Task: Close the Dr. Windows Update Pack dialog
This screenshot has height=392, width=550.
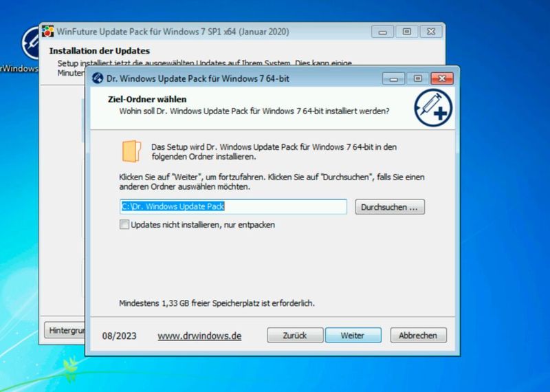Action: [x=442, y=78]
